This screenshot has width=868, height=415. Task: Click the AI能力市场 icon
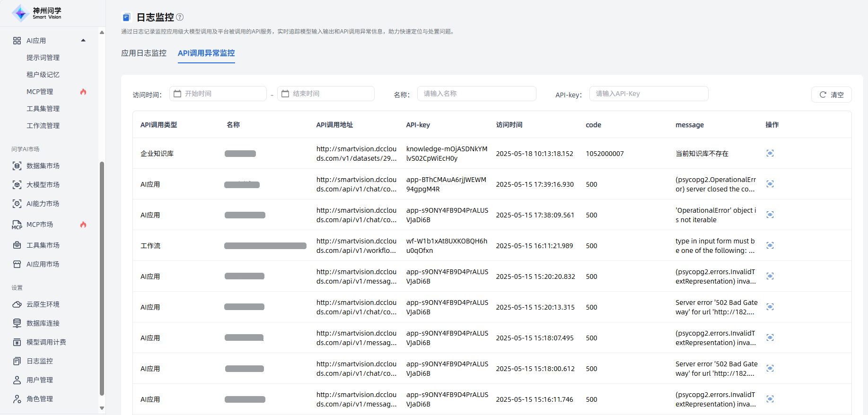tap(17, 204)
